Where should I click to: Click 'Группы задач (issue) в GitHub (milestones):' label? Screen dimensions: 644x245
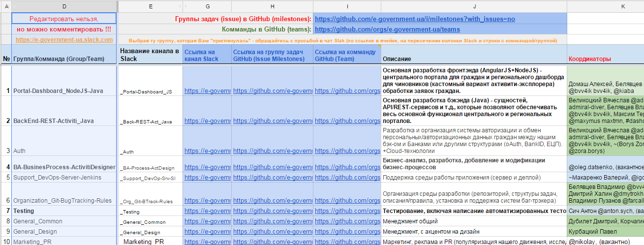pos(243,19)
